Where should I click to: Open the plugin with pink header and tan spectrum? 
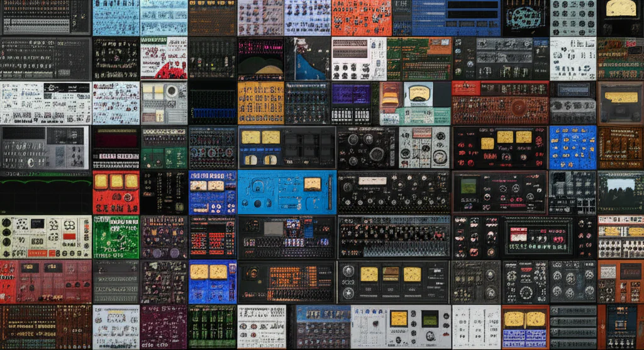[261, 59]
